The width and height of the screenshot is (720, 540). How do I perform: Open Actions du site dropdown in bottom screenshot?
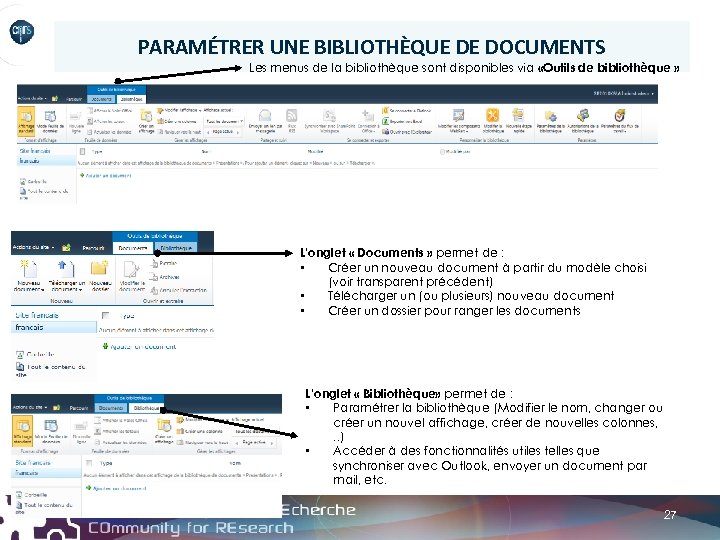click(30, 407)
